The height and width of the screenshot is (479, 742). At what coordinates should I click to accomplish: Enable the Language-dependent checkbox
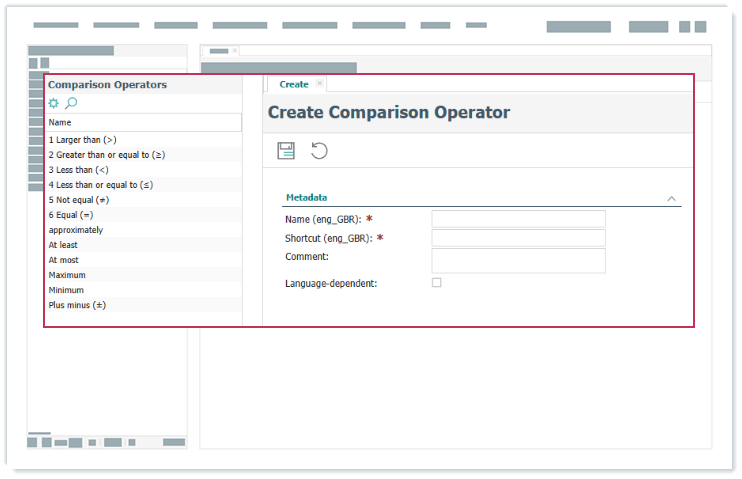pos(436,283)
